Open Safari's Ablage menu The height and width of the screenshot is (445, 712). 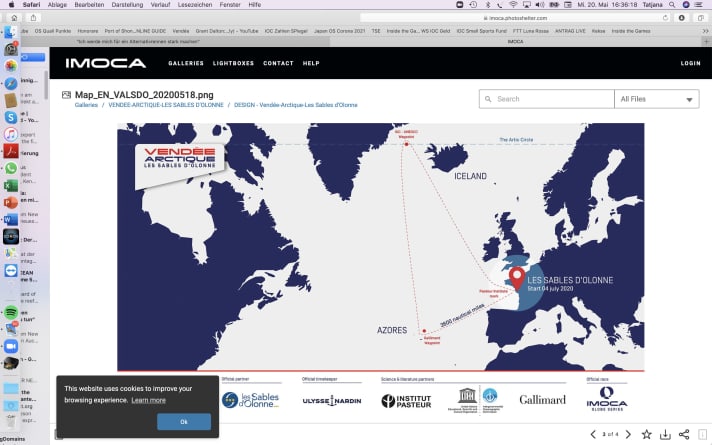tap(57, 5)
